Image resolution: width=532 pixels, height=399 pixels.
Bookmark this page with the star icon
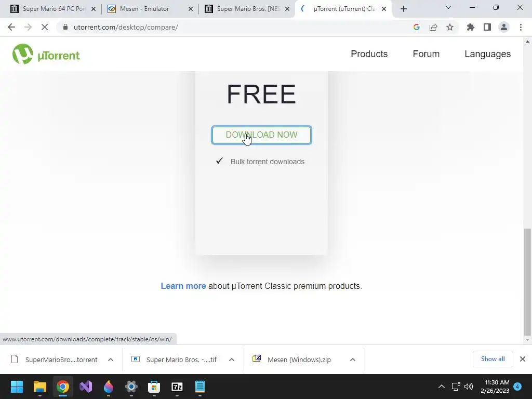pos(450,27)
